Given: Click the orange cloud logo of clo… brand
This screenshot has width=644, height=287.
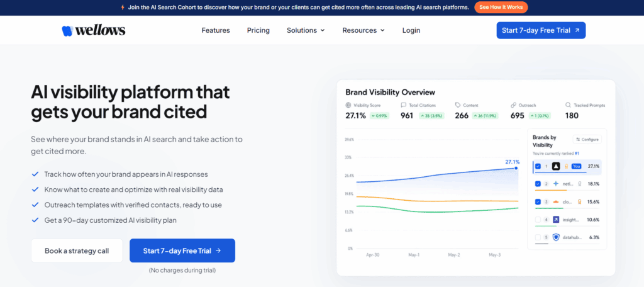Looking at the screenshot, I should pyautogui.click(x=556, y=202).
